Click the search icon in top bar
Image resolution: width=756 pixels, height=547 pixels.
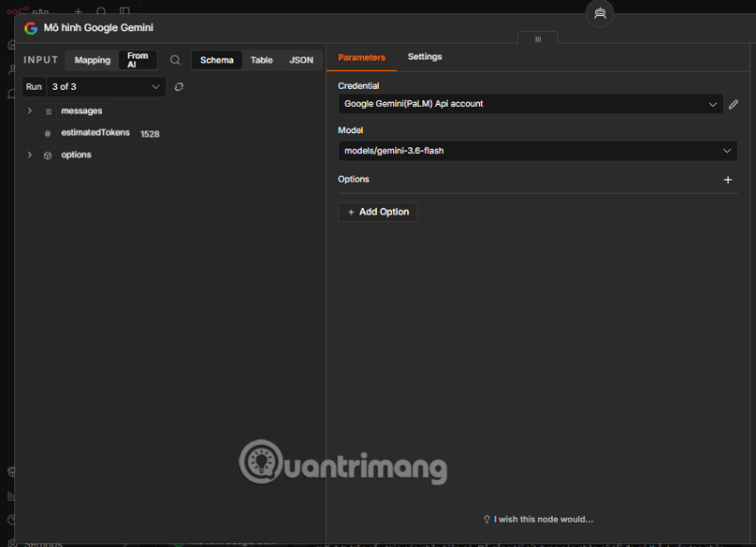tap(101, 10)
